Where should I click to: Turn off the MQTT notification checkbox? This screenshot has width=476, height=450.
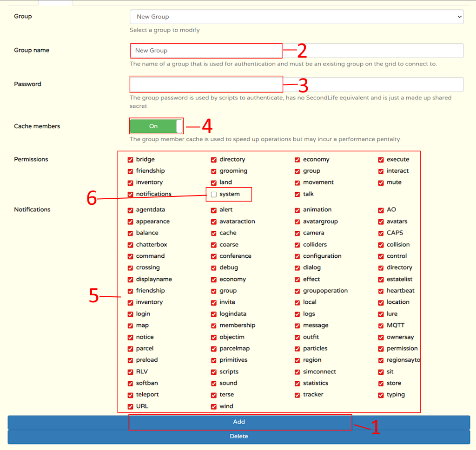pos(381,326)
